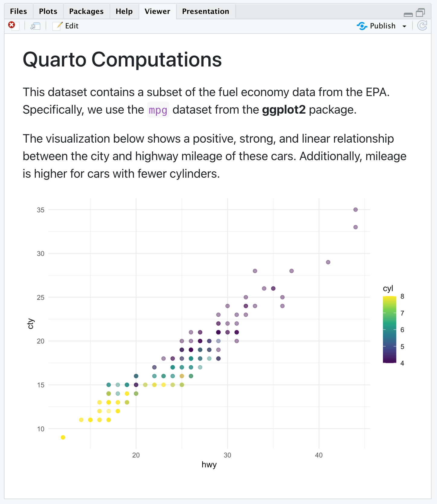Image resolution: width=437 pixels, height=504 pixels.
Task: Open the Packages tab
Action: point(86,11)
